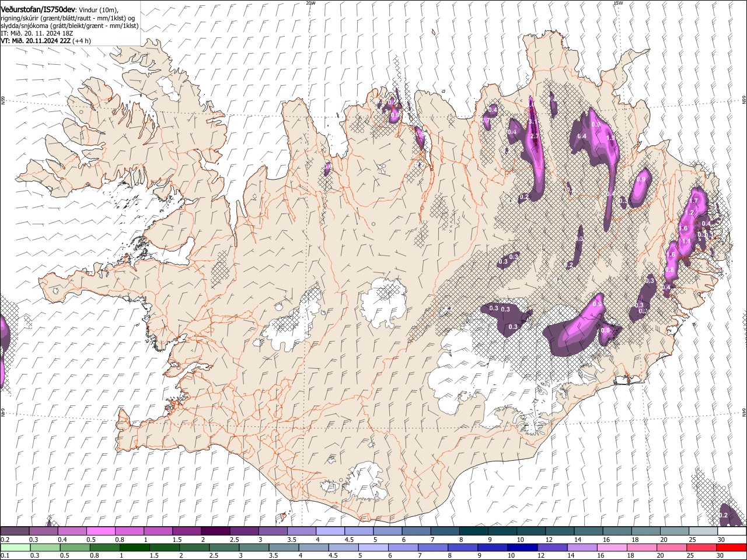Click the 20W longitude label at the top edge

click(x=310, y=3)
